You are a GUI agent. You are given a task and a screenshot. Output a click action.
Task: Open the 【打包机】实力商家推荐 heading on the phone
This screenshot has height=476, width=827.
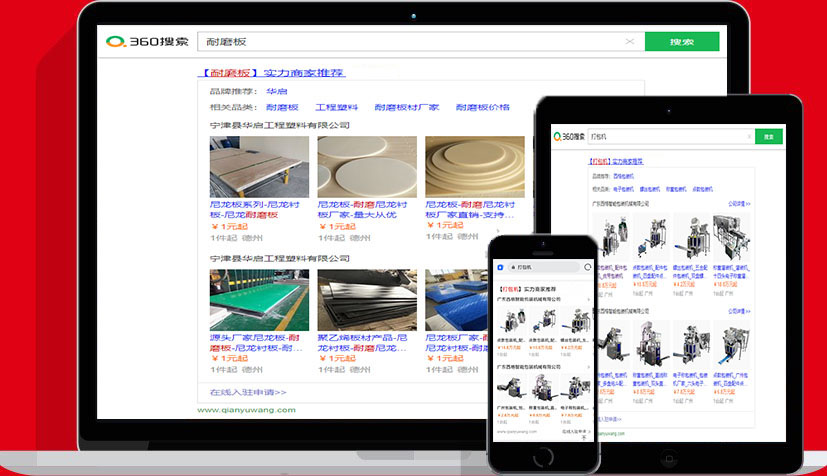(x=527, y=289)
